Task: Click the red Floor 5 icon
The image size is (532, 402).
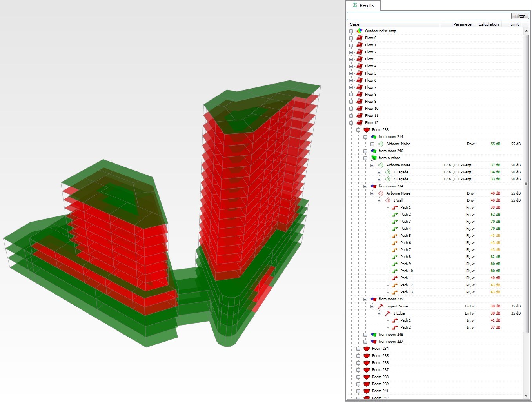Action: point(360,73)
